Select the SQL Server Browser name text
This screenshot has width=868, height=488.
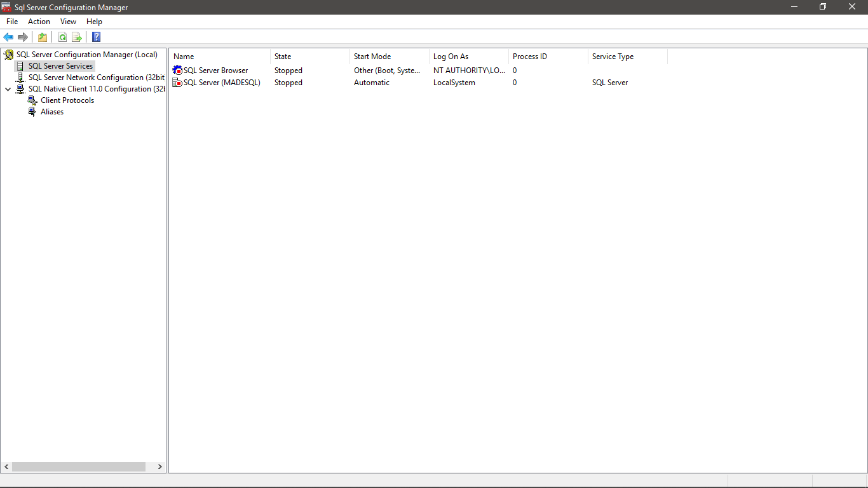click(216, 71)
